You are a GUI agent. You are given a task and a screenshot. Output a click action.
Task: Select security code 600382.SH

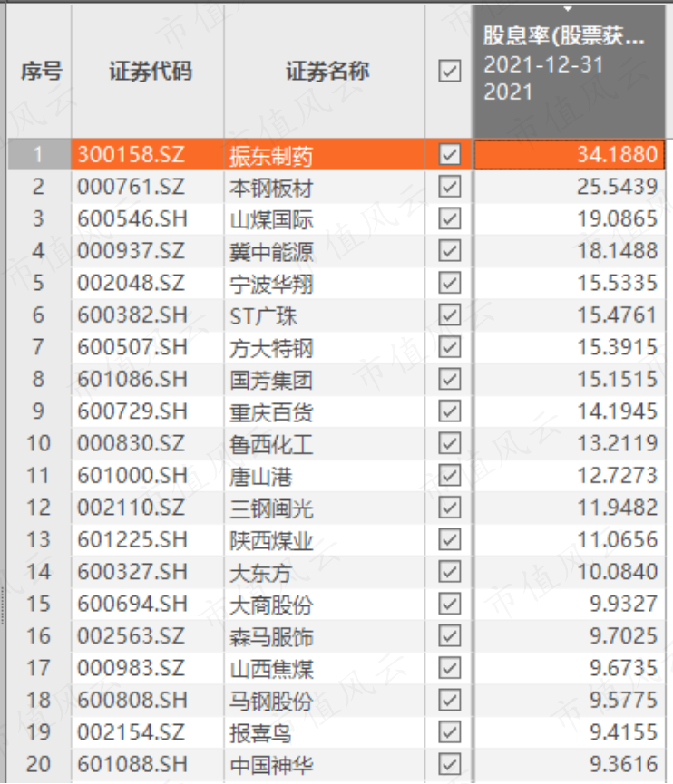click(132, 315)
